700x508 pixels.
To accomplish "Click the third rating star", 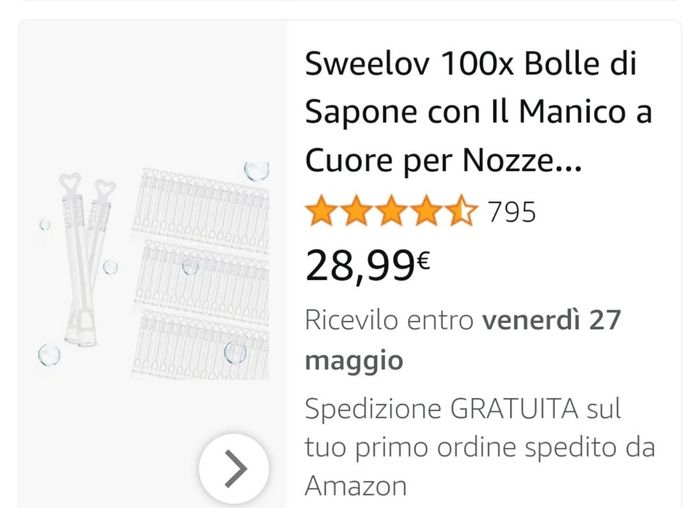I will tap(391, 212).
